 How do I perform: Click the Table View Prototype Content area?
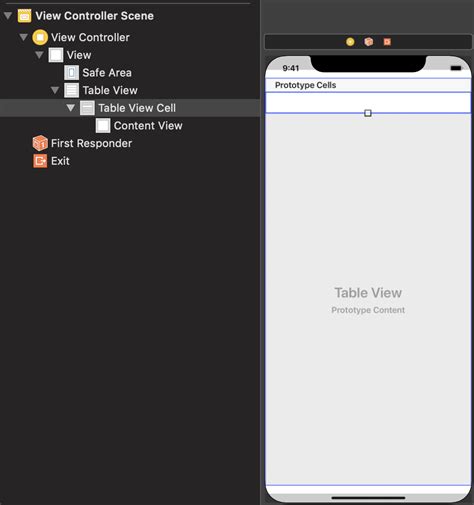click(x=368, y=300)
